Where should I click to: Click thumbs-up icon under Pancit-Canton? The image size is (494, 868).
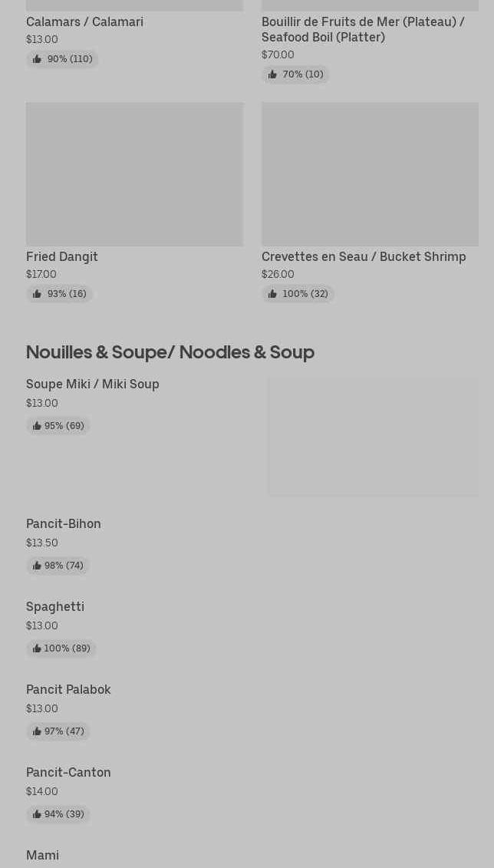click(x=37, y=814)
